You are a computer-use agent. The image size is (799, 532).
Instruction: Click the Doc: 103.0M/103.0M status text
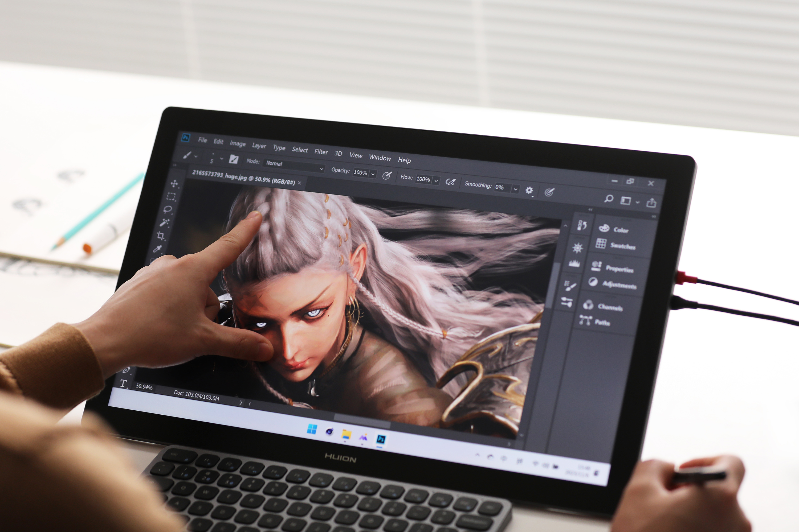(x=196, y=395)
